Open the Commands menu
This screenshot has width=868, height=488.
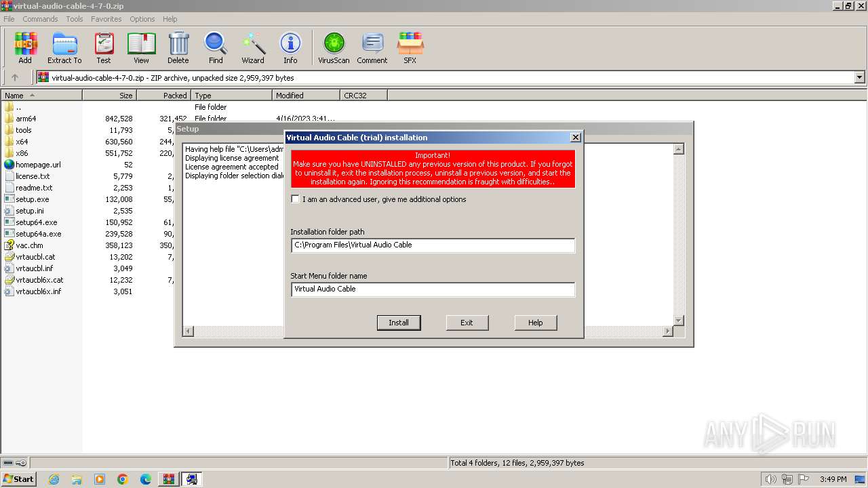[40, 19]
